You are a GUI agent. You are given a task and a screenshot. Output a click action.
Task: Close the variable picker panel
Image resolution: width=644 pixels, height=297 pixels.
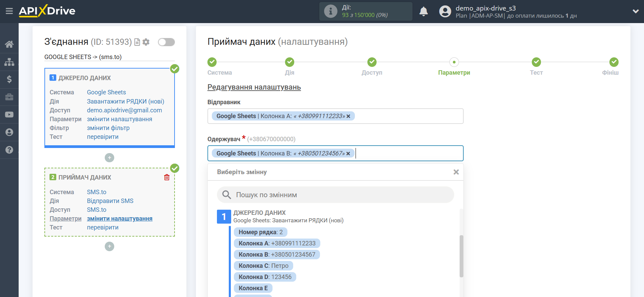point(456,172)
